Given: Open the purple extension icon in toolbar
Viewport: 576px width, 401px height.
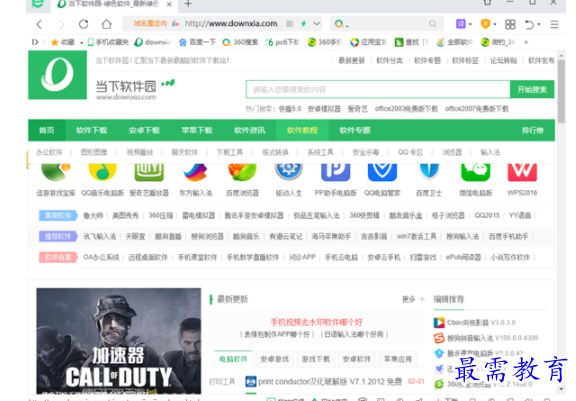Looking at the screenshot, I should (x=461, y=24).
